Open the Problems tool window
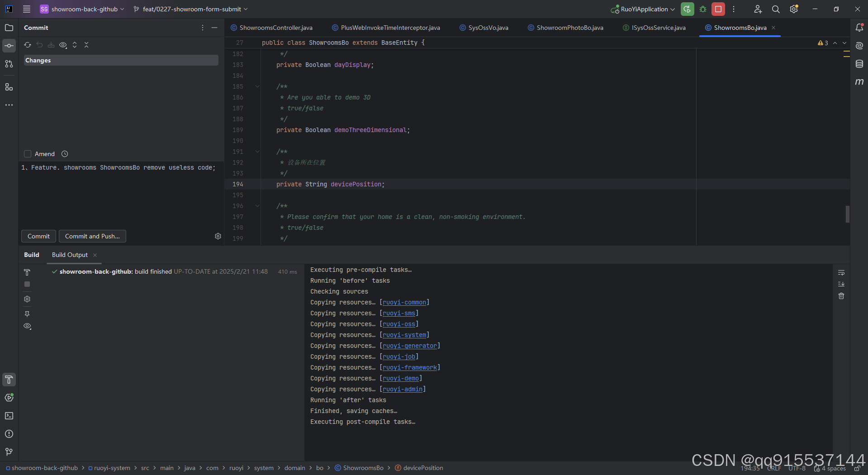Image resolution: width=868 pixels, height=475 pixels. point(9,434)
